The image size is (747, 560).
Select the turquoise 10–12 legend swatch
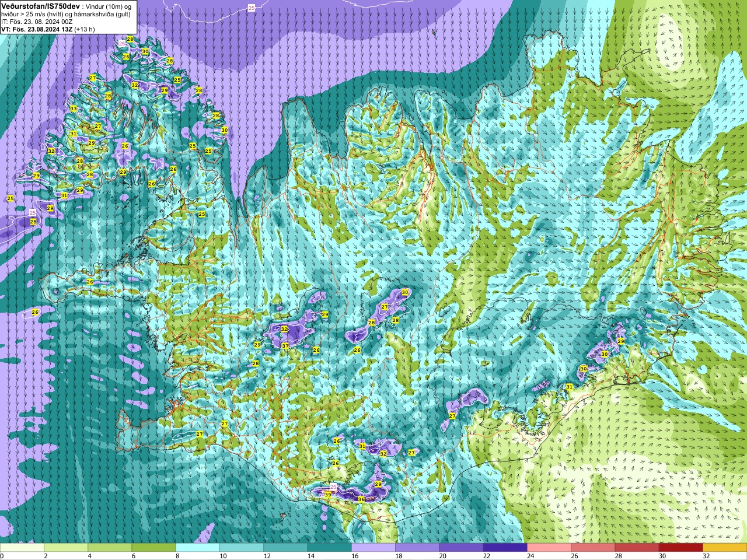click(x=242, y=548)
